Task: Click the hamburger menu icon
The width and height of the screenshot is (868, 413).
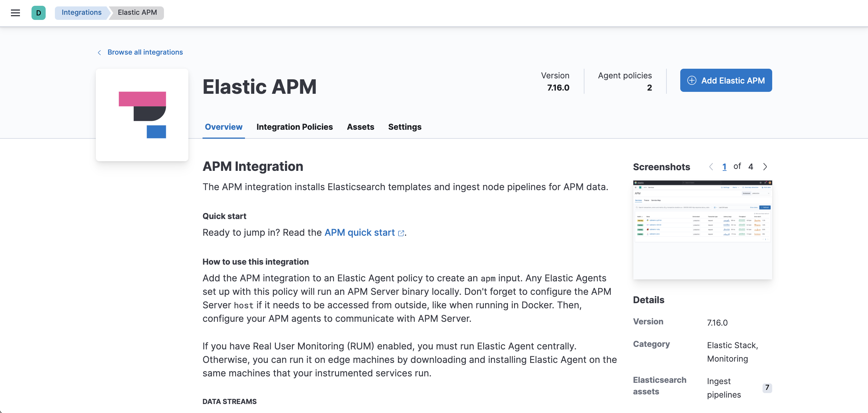Action: point(16,13)
